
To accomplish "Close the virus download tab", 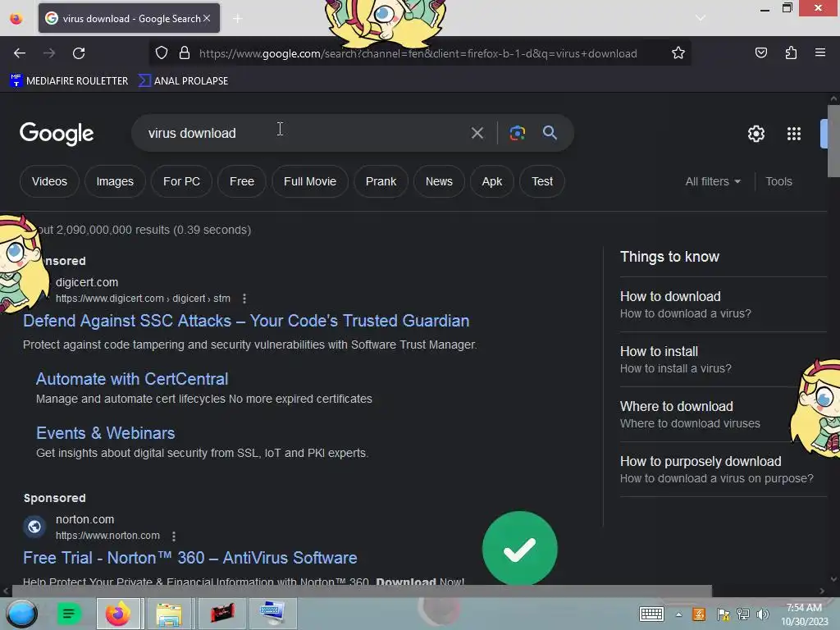I will (207, 18).
